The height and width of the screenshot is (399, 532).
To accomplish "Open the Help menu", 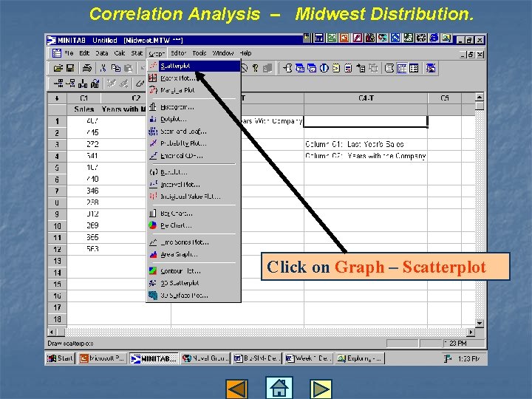I will click(245, 53).
